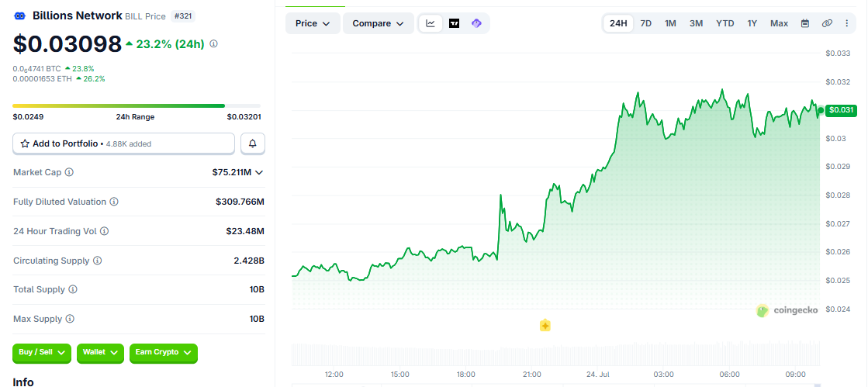Open the Buy / Sell dropdown
The image size is (868, 387).
tap(42, 352)
